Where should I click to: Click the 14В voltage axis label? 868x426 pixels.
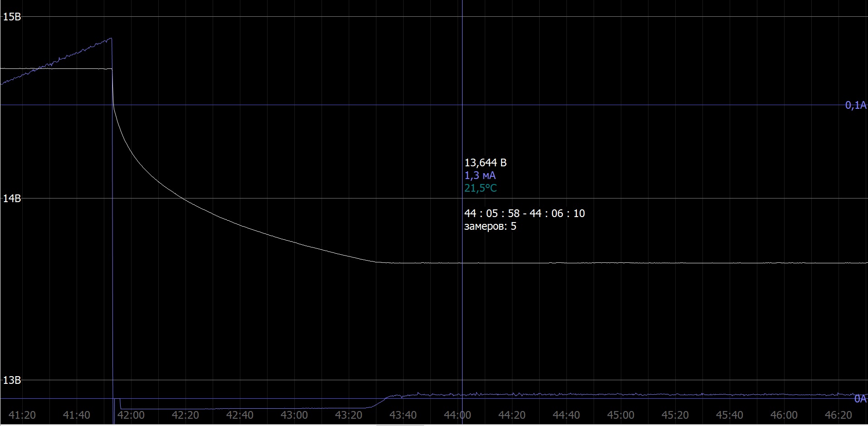[x=12, y=198]
